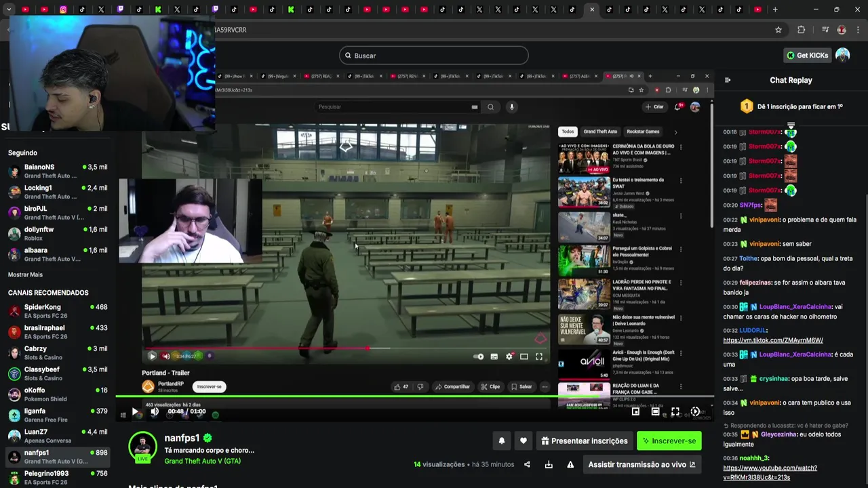
Task: Follow nanfps1 with the heart button
Action: [523, 441]
